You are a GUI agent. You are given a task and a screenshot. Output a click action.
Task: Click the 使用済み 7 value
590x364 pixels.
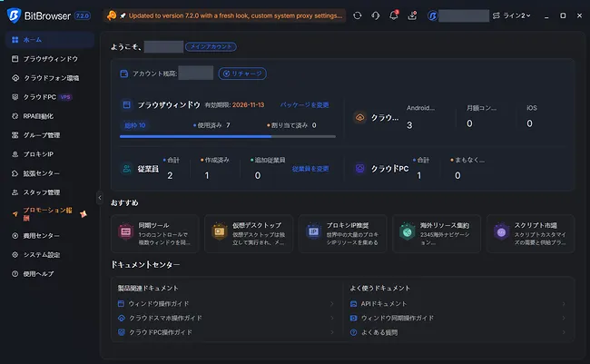pyautogui.click(x=228, y=125)
